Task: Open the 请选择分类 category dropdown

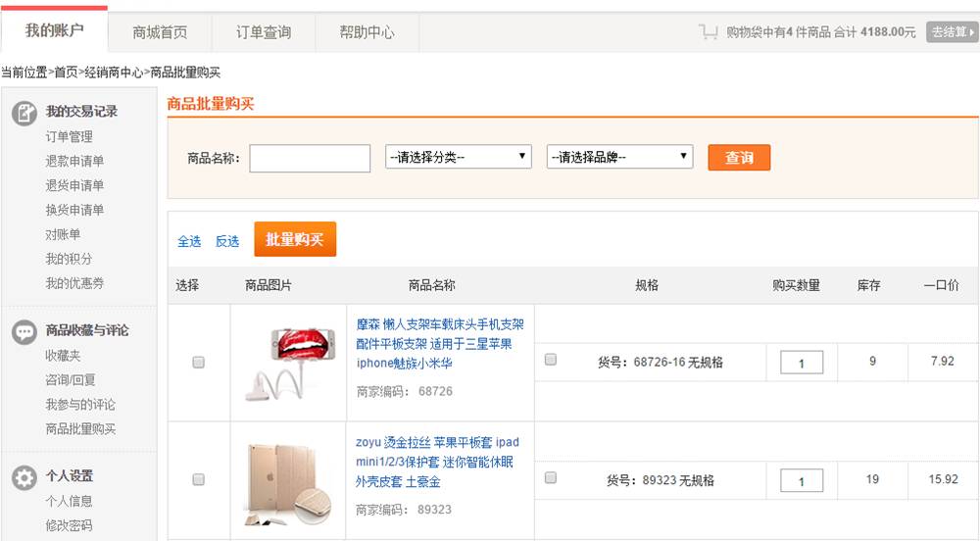Action: coord(459,157)
